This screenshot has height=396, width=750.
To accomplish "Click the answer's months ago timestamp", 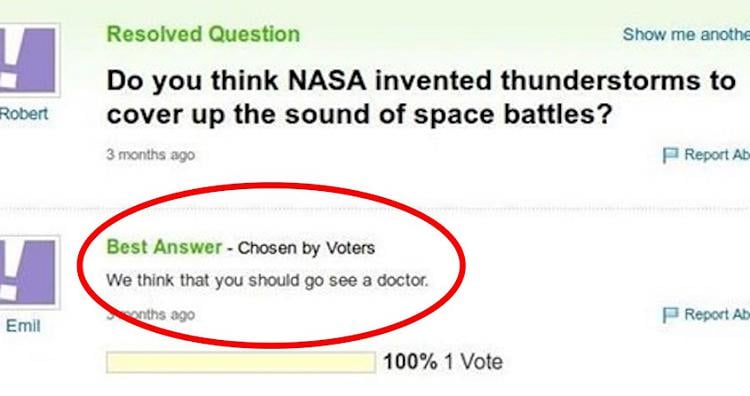I will (151, 315).
